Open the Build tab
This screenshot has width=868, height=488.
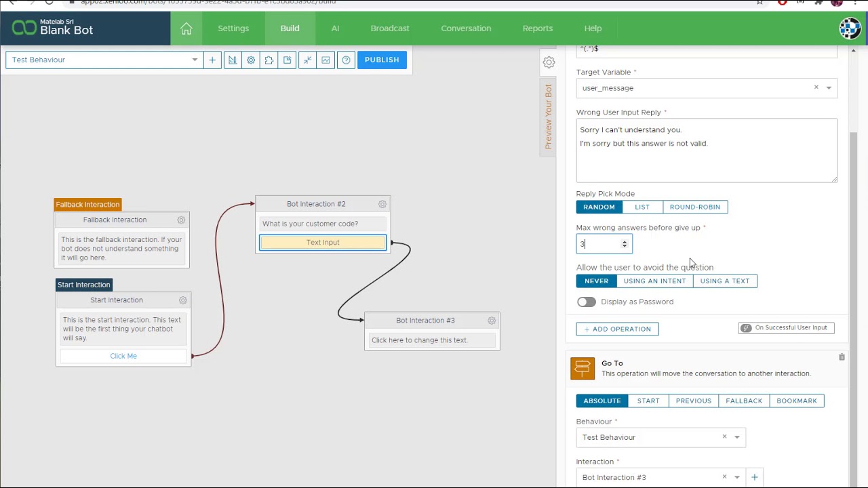tap(290, 28)
